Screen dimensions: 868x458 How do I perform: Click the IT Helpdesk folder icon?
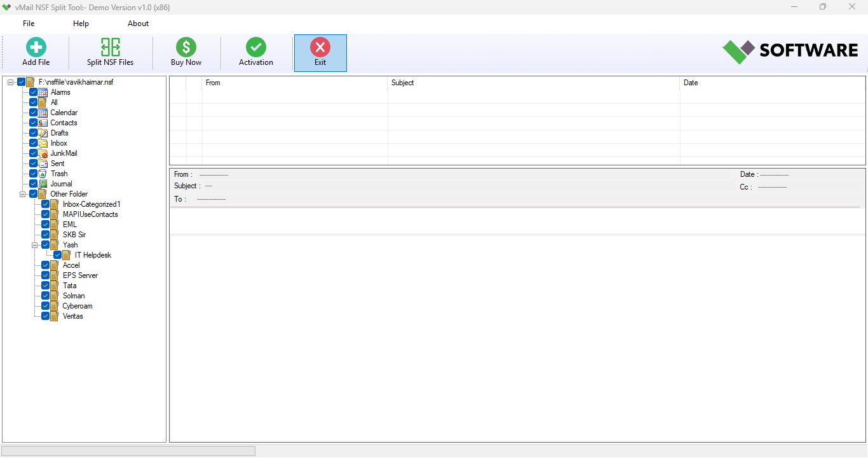pyautogui.click(x=67, y=255)
